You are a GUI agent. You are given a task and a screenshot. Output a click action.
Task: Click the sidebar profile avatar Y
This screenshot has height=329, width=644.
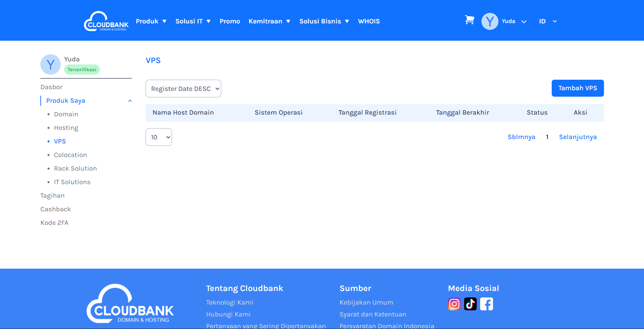click(x=51, y=64)
